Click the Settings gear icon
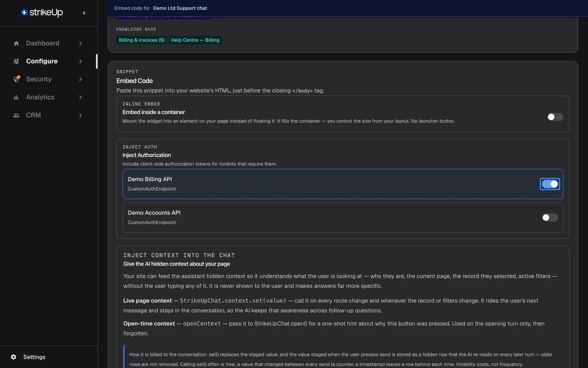588x368 pixels. pos(13,357)
